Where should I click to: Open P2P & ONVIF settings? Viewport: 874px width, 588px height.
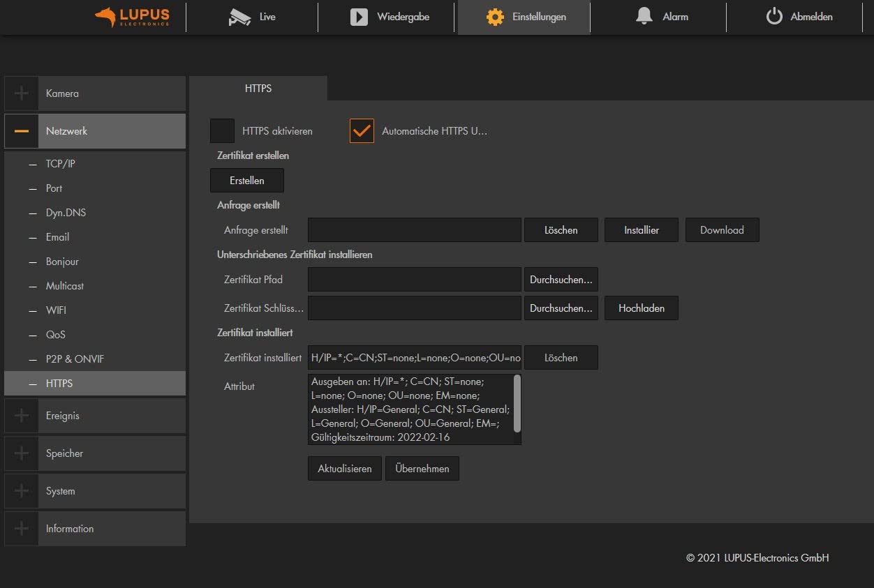pos(95,359)
